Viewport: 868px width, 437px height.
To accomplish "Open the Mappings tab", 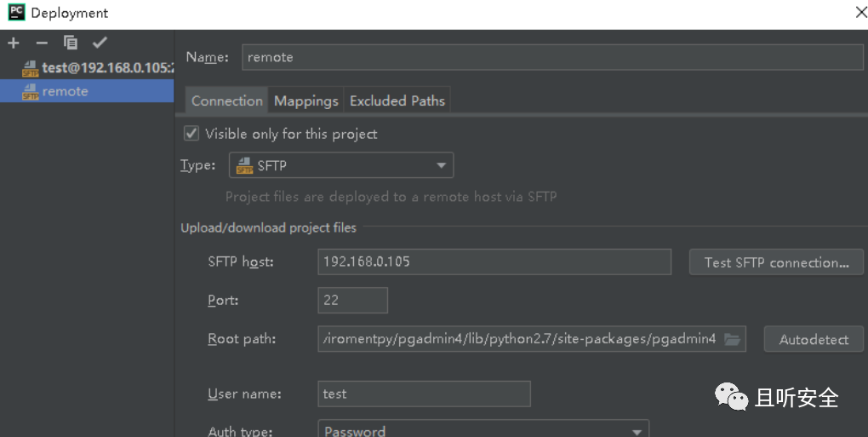I will point(306,101).
